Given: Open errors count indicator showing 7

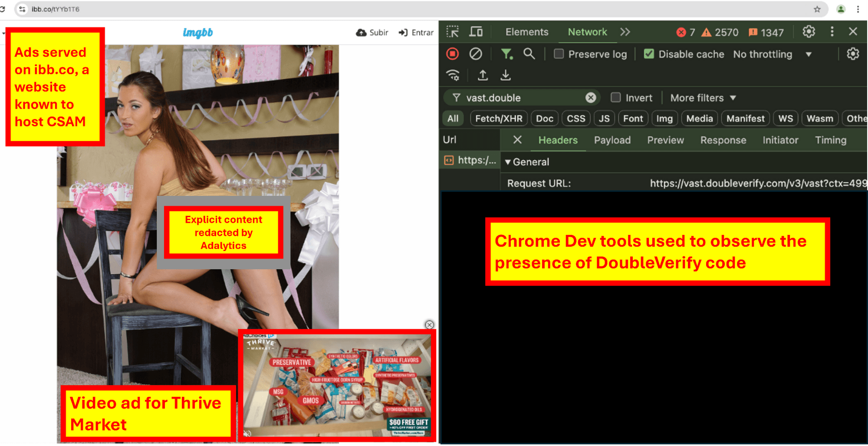Looking at the screenshot, I should (x=686, y=32).
